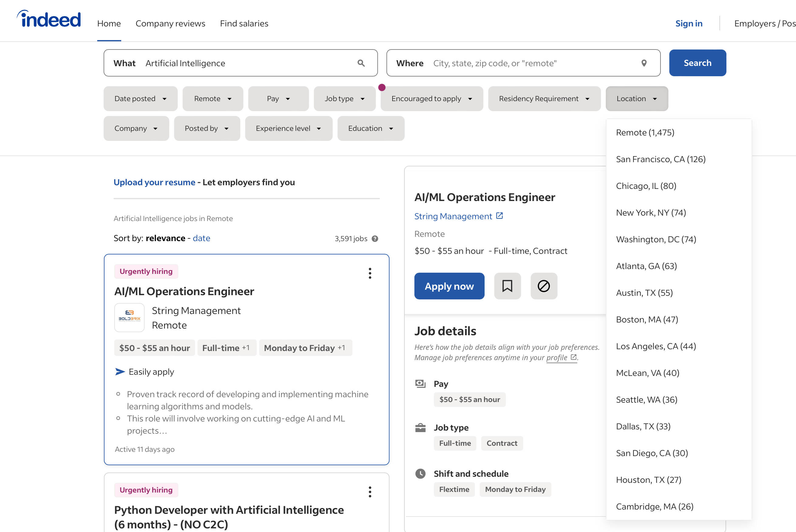Click the Sign in link
Viewport: 796px width, 532px height.
pyautogui.click(x=689, y=23)
